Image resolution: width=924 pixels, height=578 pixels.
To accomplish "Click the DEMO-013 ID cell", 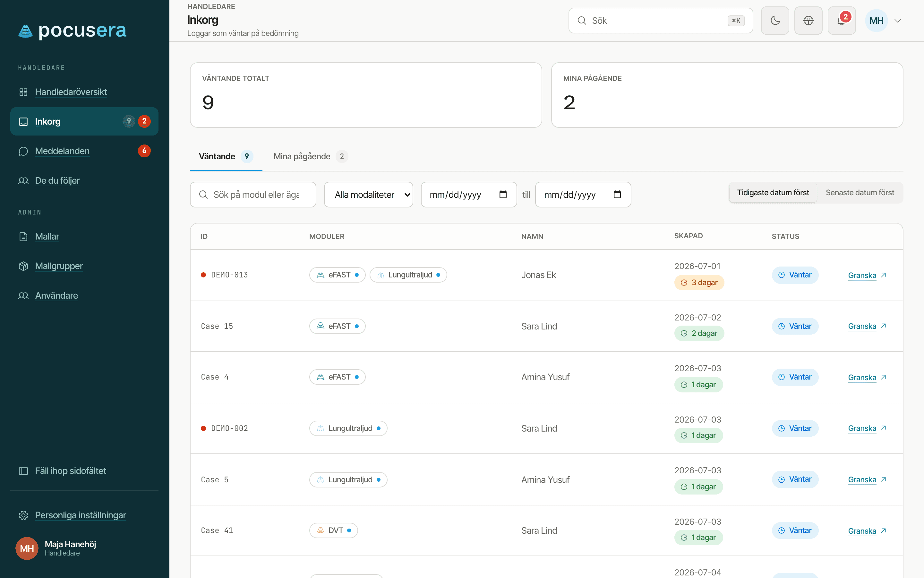I will [x=225, y=275].
